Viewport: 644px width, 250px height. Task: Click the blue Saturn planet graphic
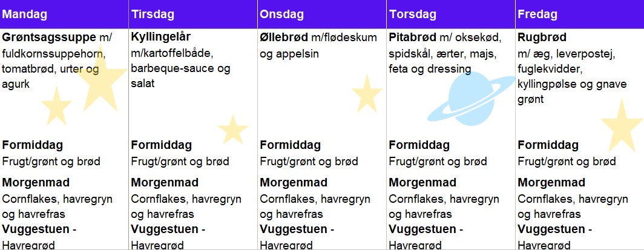click(471, 99)
